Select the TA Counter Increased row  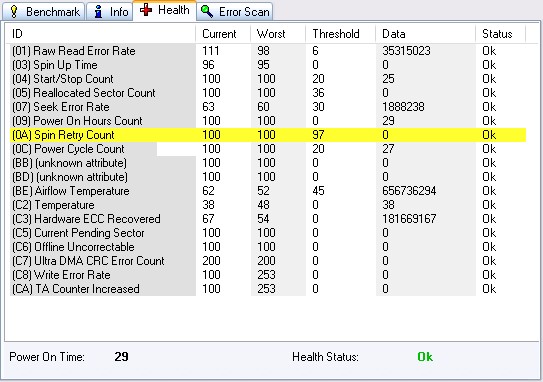(x=268, y=289)
